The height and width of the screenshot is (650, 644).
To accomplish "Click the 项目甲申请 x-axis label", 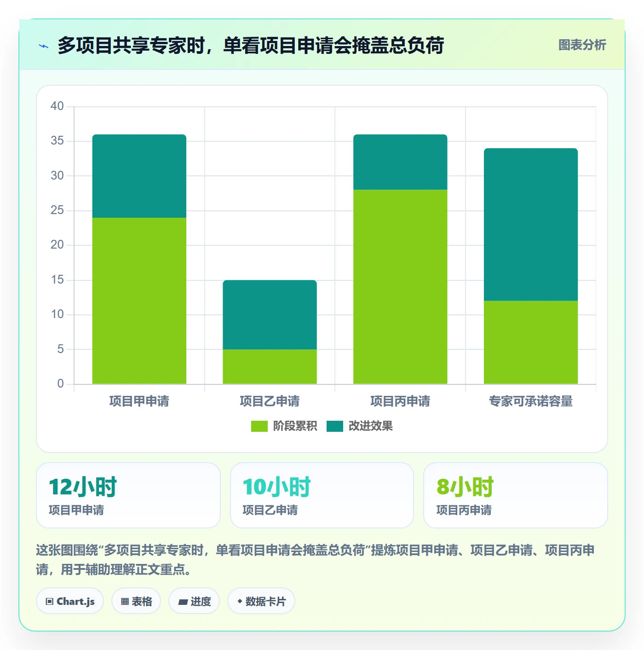I will tap(139, 401).
